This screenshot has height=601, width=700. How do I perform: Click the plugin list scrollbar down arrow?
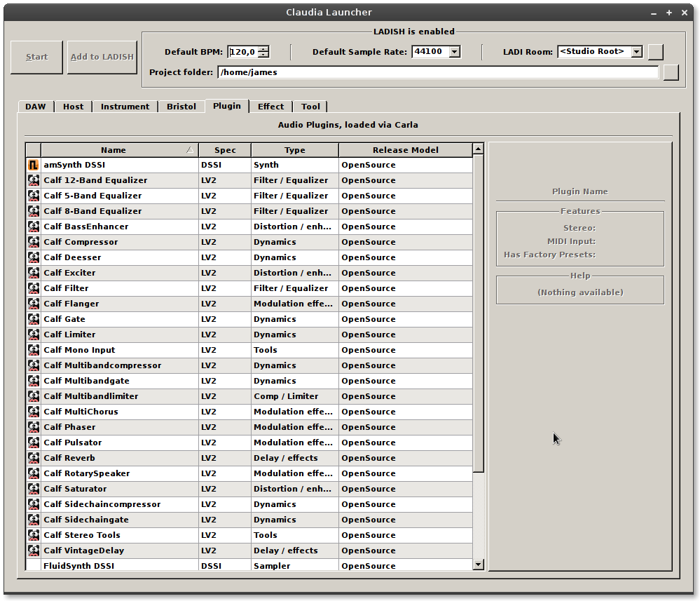point(478,565)
